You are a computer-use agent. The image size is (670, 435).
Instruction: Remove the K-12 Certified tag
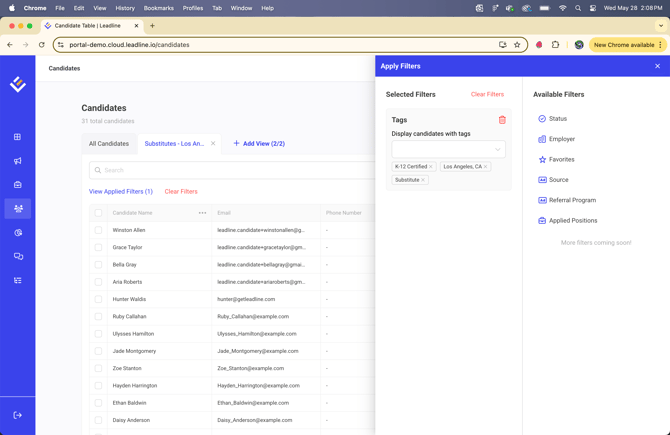click(x=431, y=167)
